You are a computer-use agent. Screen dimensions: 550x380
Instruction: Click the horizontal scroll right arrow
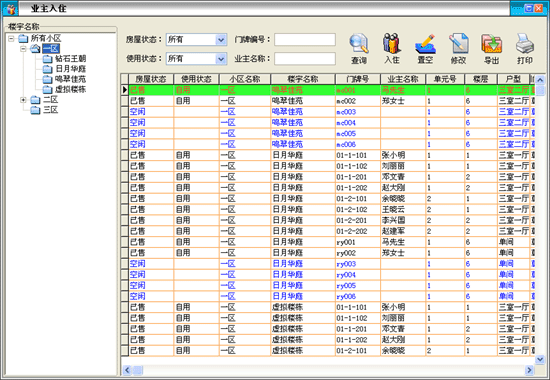[x=529, y=370]
